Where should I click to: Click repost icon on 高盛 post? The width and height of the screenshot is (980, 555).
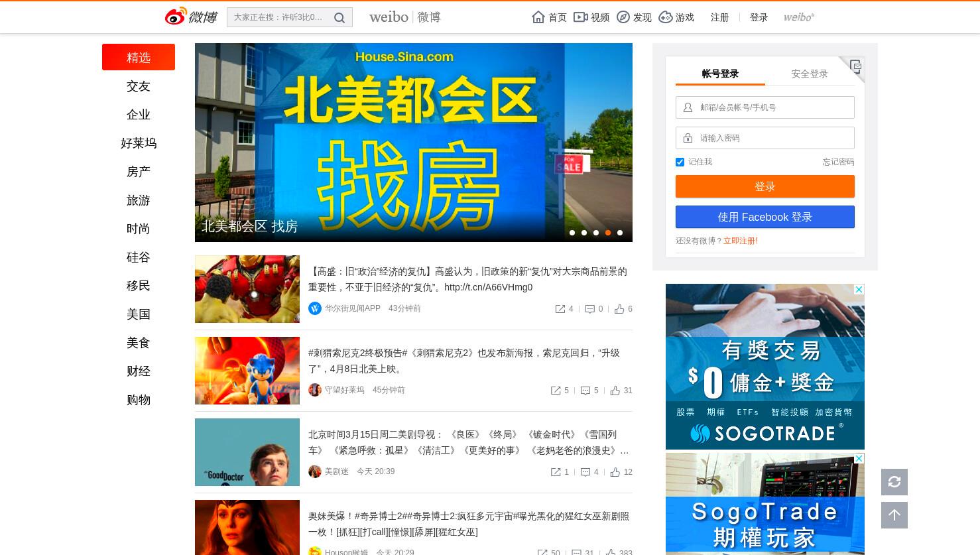point(560,309)
